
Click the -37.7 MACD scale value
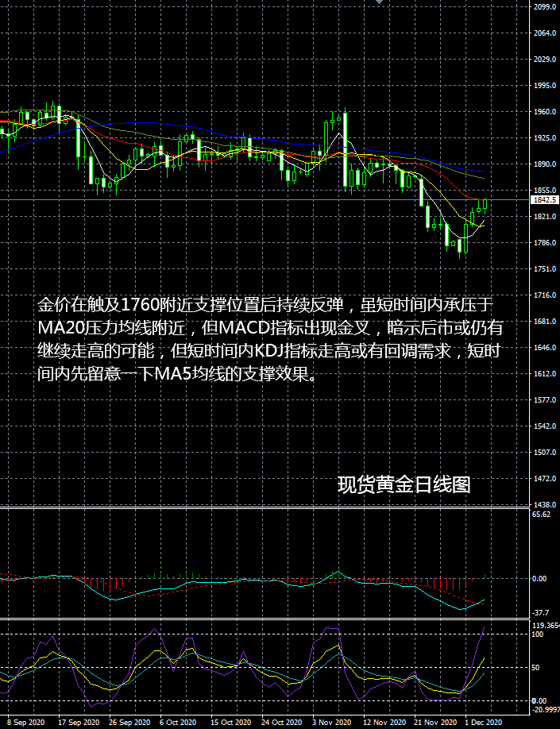click(540, 613)
